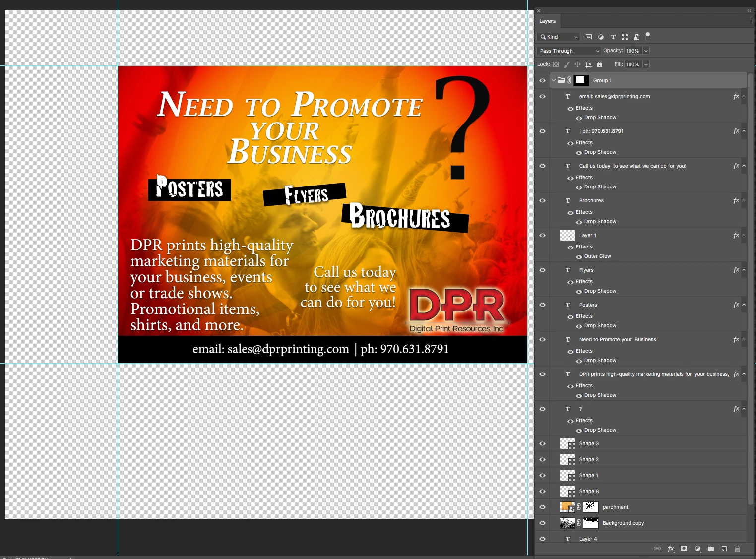The image size is (756, 559).
Task: Filter layers by type layer icon
Action: coord(613,37)
